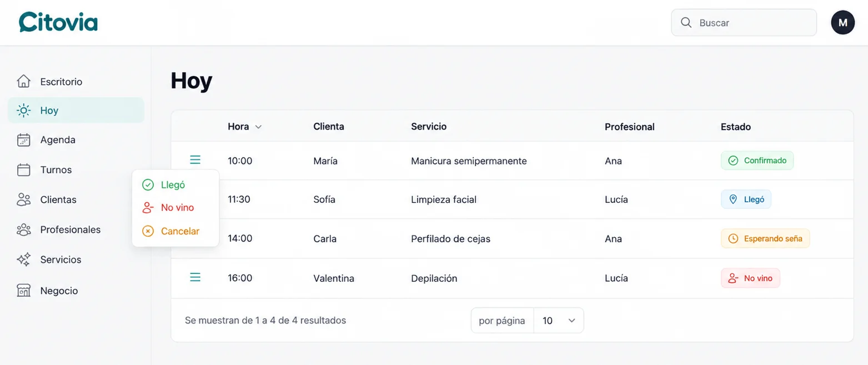Click the Hoy page heading
868x365 pixels.
192,81
